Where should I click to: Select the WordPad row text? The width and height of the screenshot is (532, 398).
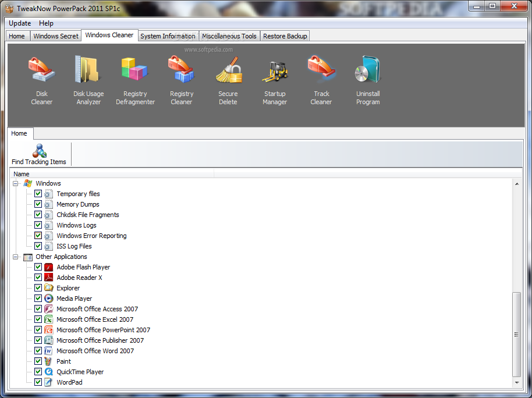69,382
